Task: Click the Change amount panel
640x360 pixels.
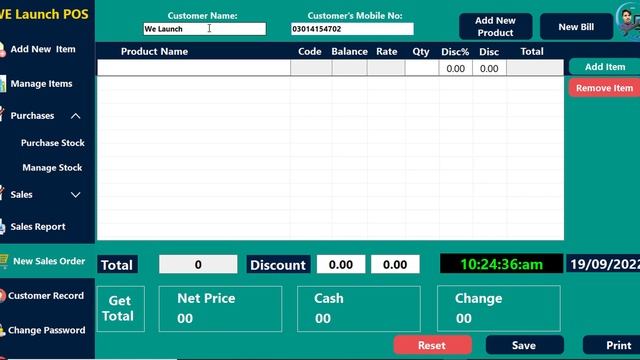Action: [x=499, y=309]
